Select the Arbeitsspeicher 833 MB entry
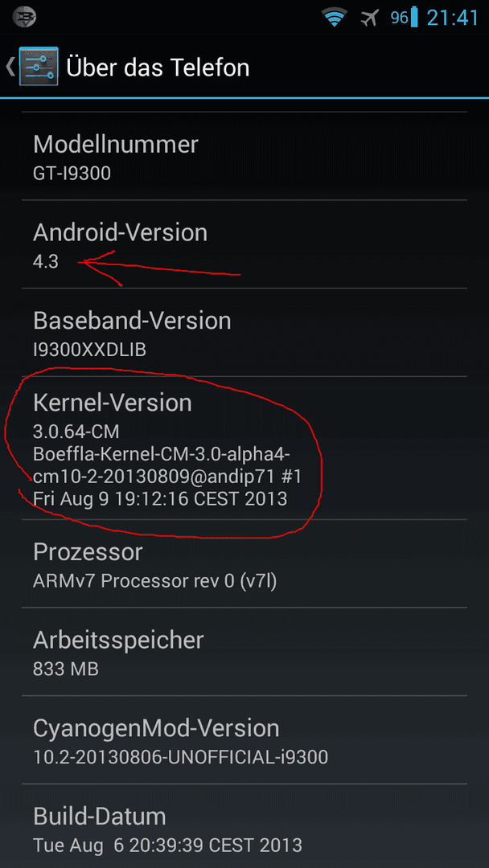Viewport: 489px width, 868px height. pyautogui.click(x=244, y=652)
